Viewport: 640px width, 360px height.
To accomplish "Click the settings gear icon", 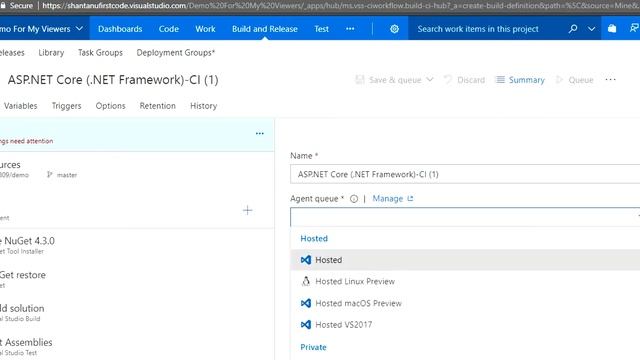I will 394,29.
